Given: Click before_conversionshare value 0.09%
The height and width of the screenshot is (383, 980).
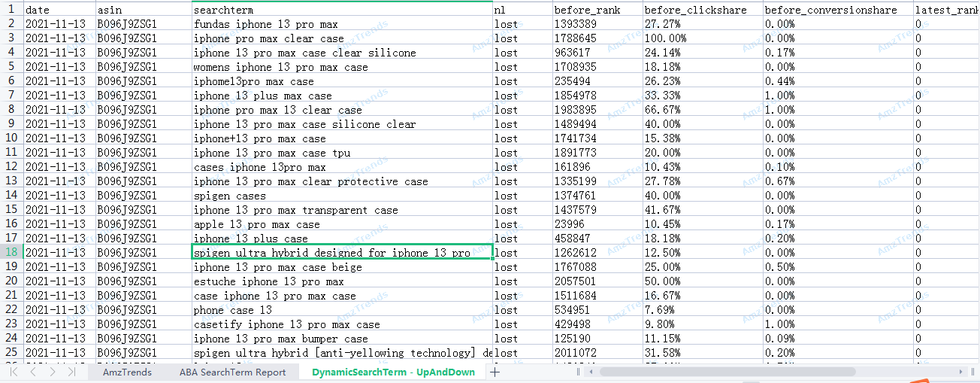Looking at the screenshot, I should click(838, 339).
